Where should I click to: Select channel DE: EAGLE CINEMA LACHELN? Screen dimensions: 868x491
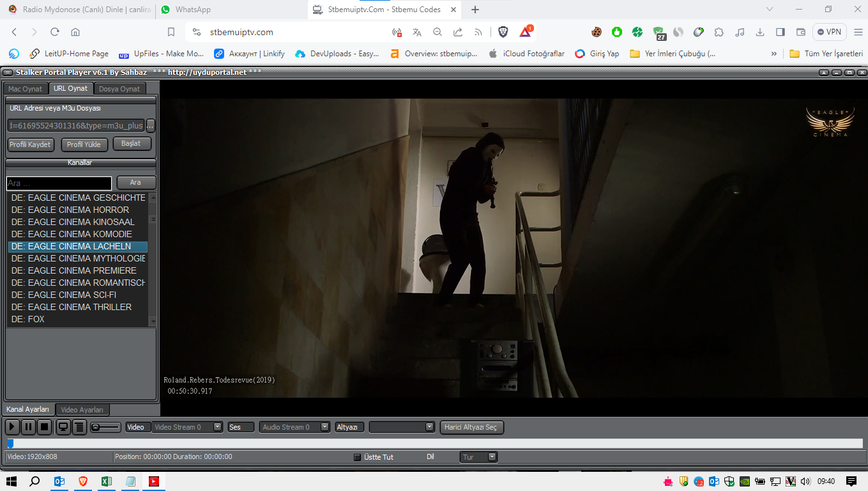point(78,246)
